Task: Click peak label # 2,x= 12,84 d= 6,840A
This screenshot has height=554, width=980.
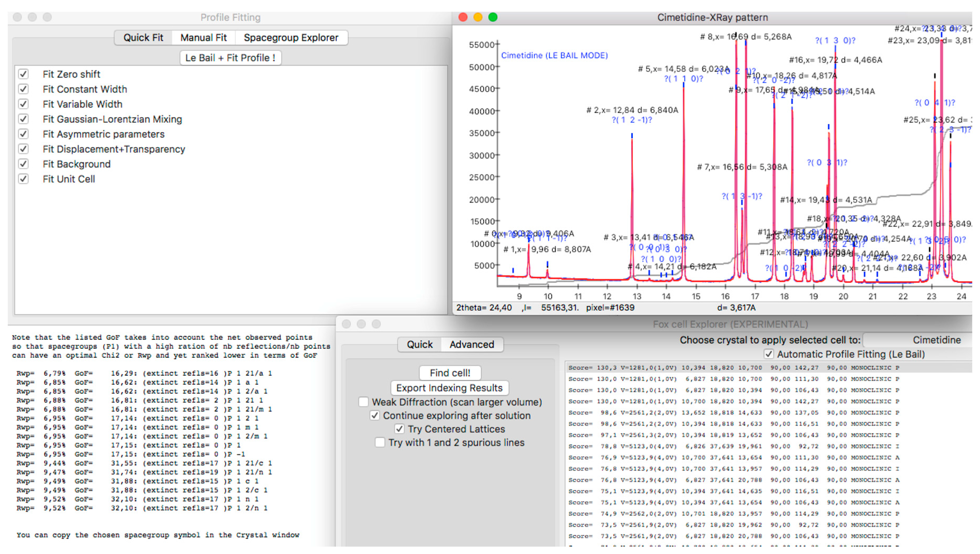Action: (x=632, y=110)
